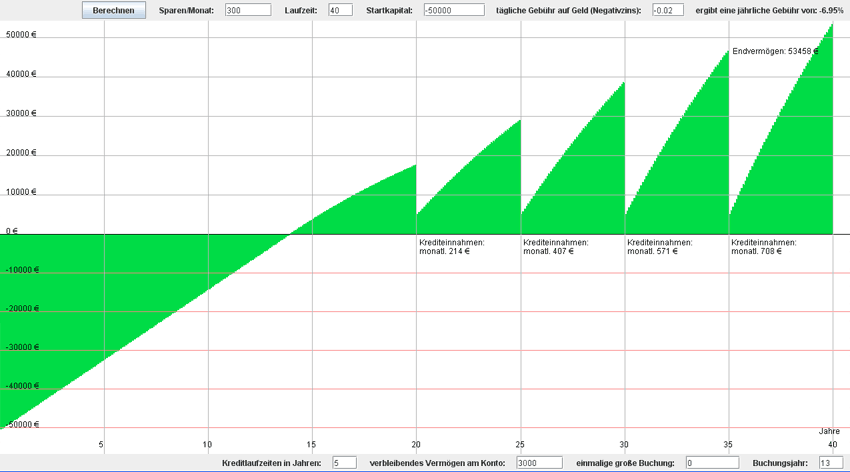Viewport: 850px width, 472px height.
Task: Click the Krediteinnahmen monatl. 571 € annotation
Action: pyautogui.click(x=659, y=247)
